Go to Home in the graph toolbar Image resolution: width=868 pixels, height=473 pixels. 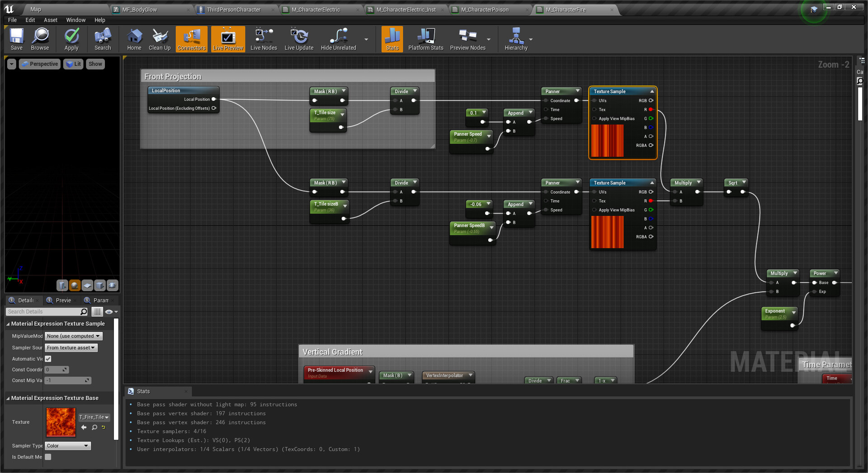click(x=134, y=39)
